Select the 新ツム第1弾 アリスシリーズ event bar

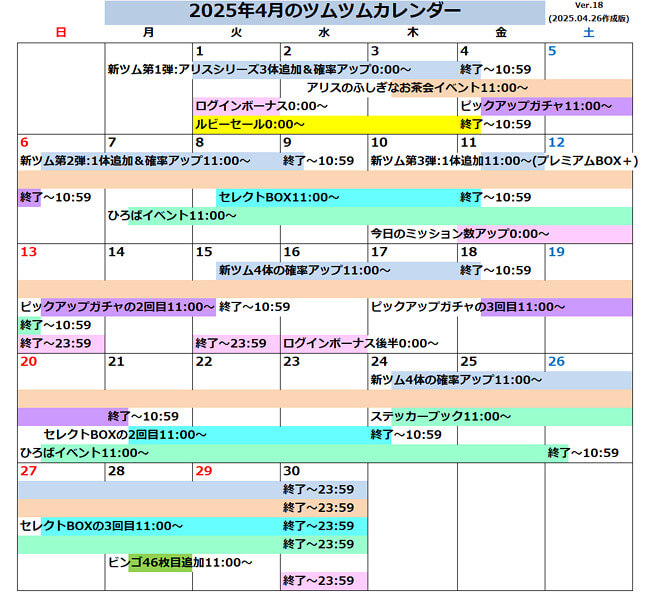(x=260, y=70)
